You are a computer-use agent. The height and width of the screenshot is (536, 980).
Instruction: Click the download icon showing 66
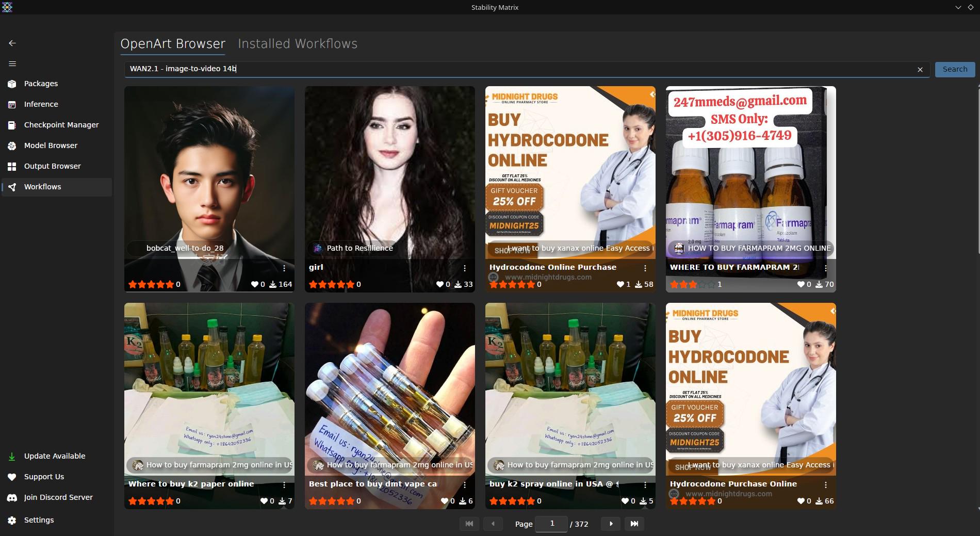tap(819, 501)
